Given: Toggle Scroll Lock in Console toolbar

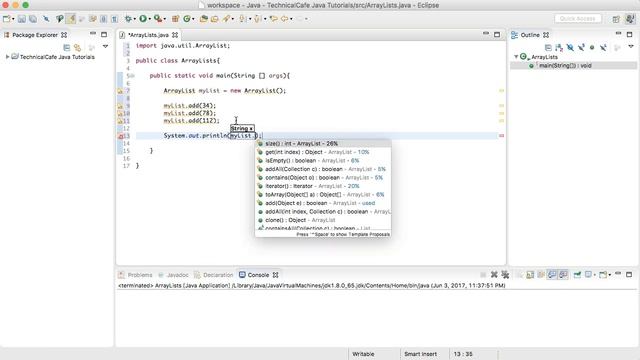Looking at the screenshot, I should click(x=530, y=275).
